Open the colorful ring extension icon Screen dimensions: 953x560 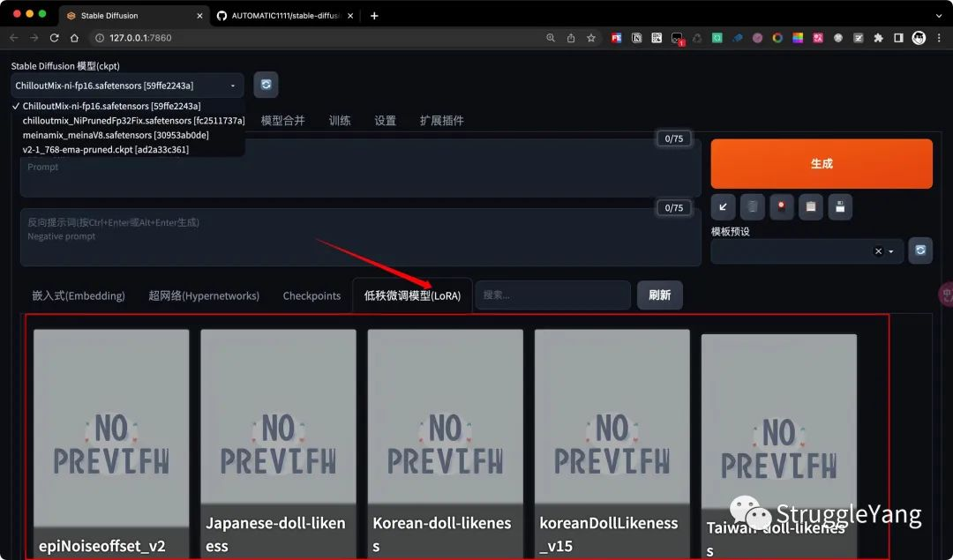777,38
